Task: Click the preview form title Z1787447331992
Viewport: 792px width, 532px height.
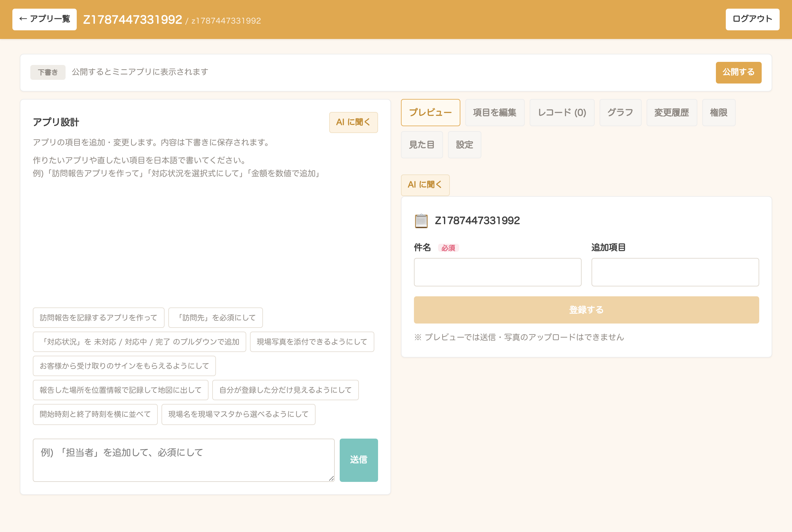Action: (477, 221)
